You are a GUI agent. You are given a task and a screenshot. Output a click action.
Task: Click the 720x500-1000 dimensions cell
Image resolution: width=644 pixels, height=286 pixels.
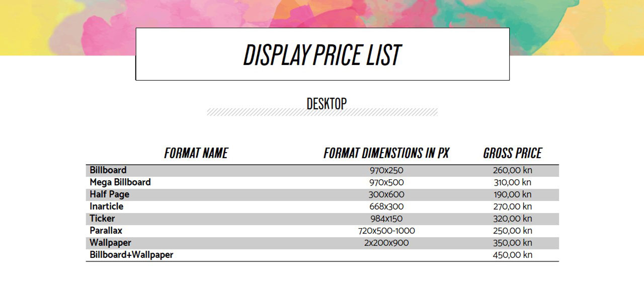tap(386, 231)
